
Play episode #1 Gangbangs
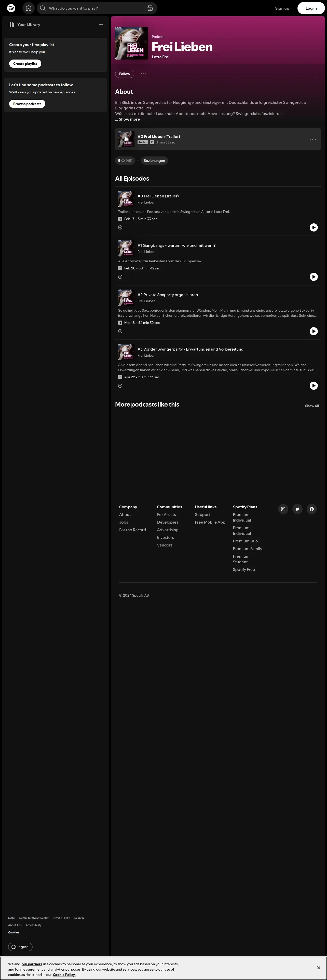tap(314, 277)
